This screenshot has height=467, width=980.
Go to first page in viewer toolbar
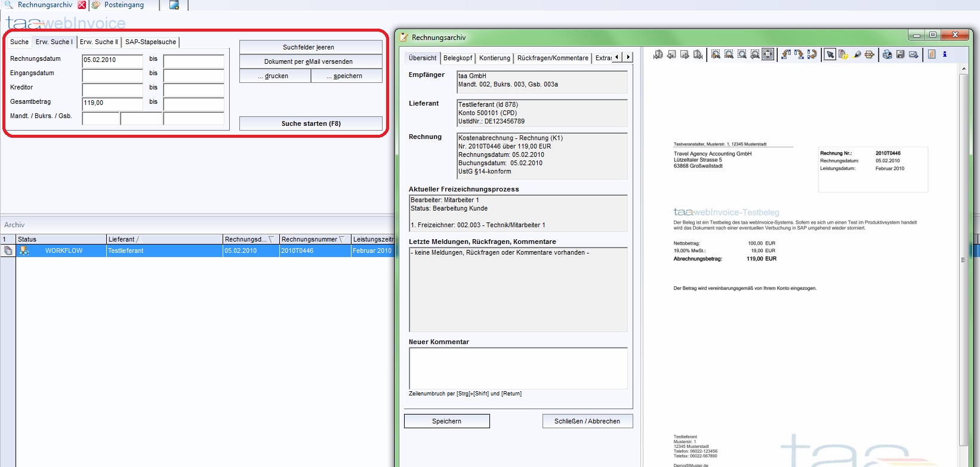click(658, 54)
